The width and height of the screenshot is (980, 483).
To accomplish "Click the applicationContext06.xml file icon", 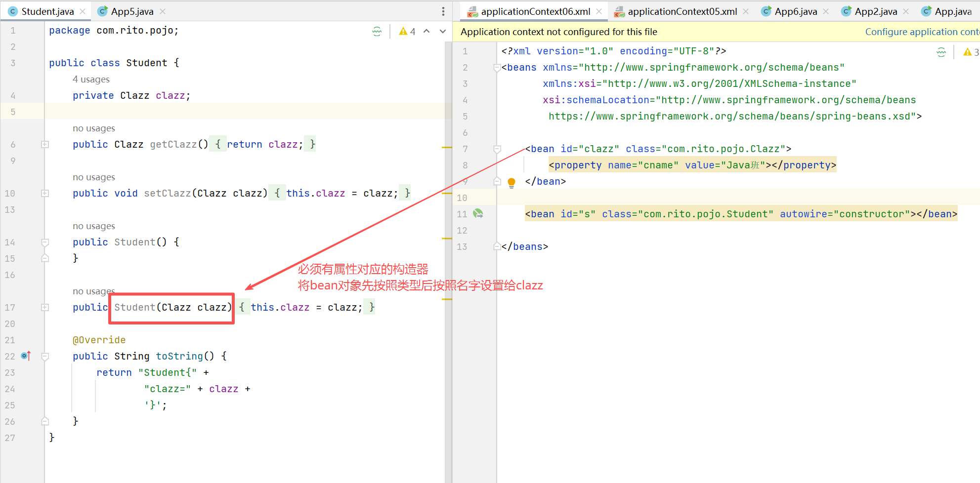I will point(472,11).
